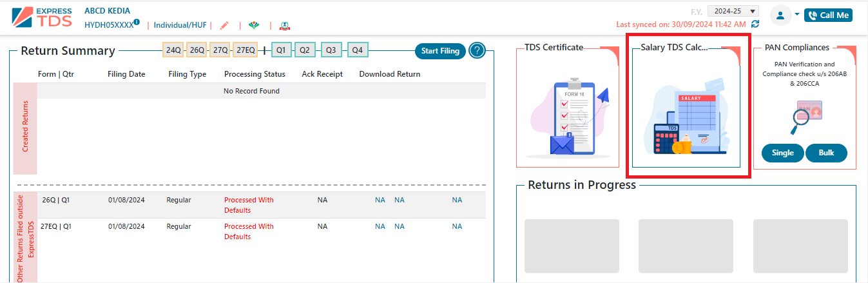
Task: Click the PAN magnifier illustration
Action: pyautogui.click(x=805, y=116)
